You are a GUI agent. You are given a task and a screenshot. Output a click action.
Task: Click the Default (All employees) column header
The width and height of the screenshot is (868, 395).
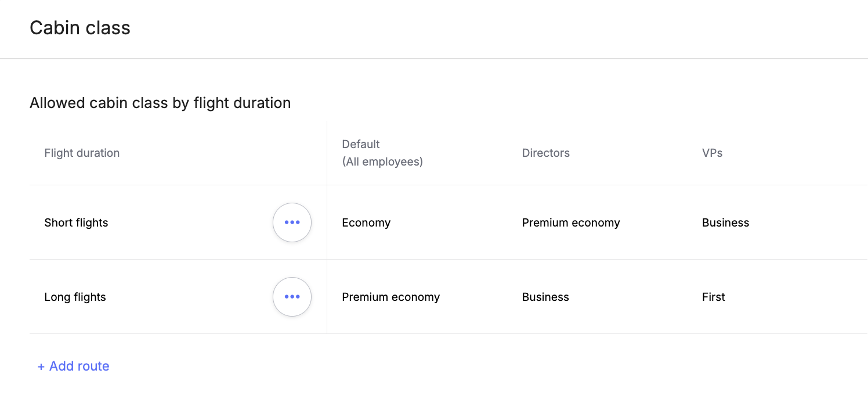(382, 153)
